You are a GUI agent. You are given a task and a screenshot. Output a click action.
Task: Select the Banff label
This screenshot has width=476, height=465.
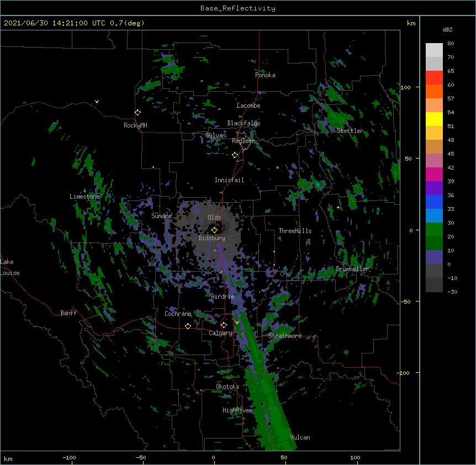[x=68, y=313]
